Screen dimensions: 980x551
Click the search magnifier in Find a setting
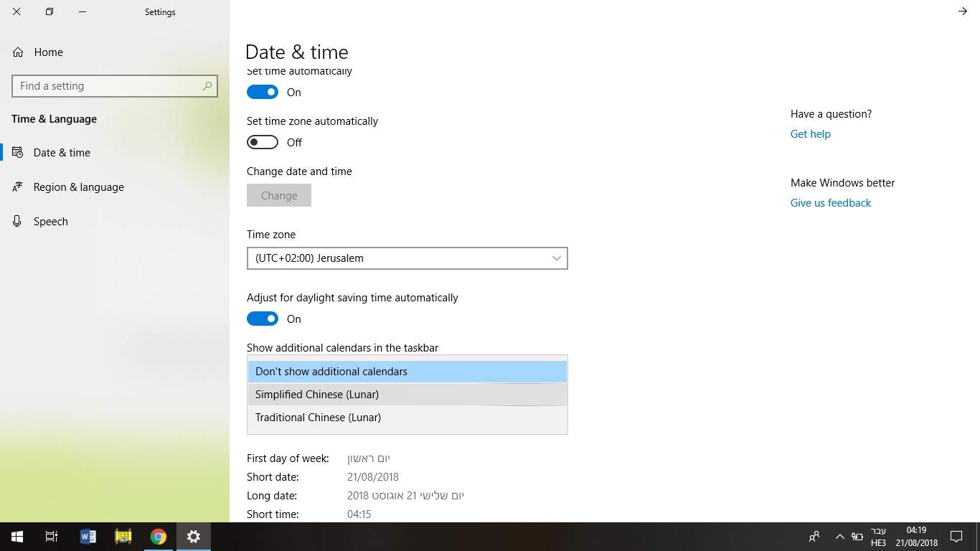(207, 86)
